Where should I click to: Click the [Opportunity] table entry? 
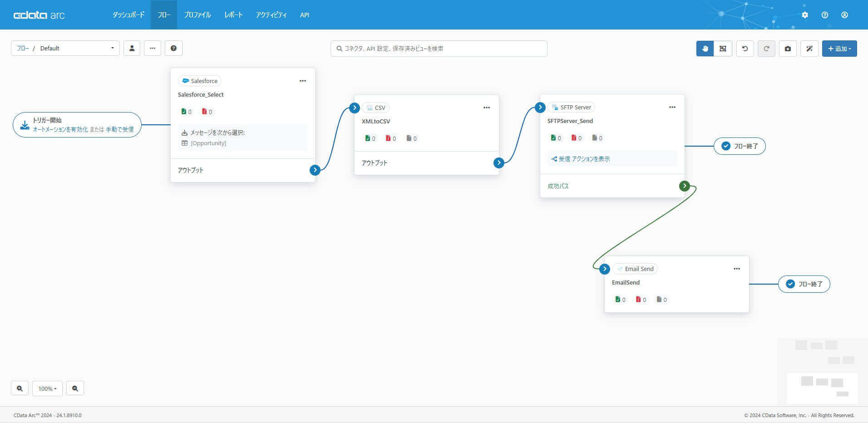pos(208,143)
